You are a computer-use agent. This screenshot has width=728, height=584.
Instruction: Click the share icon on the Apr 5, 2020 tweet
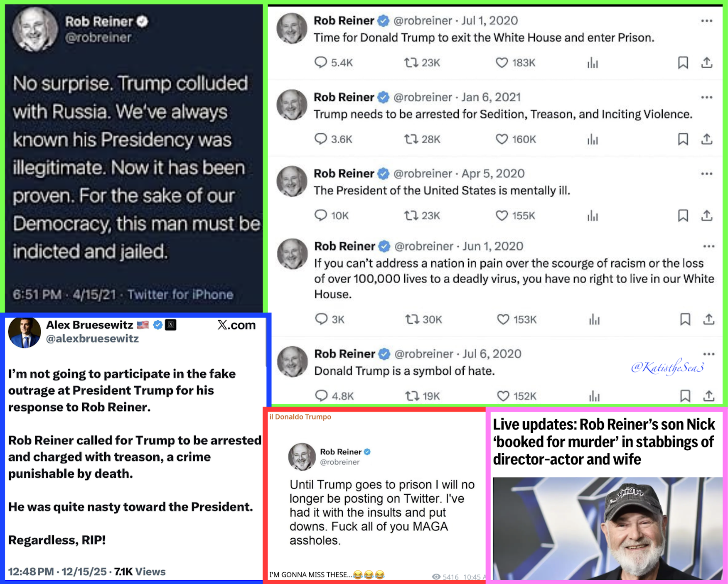707,216
